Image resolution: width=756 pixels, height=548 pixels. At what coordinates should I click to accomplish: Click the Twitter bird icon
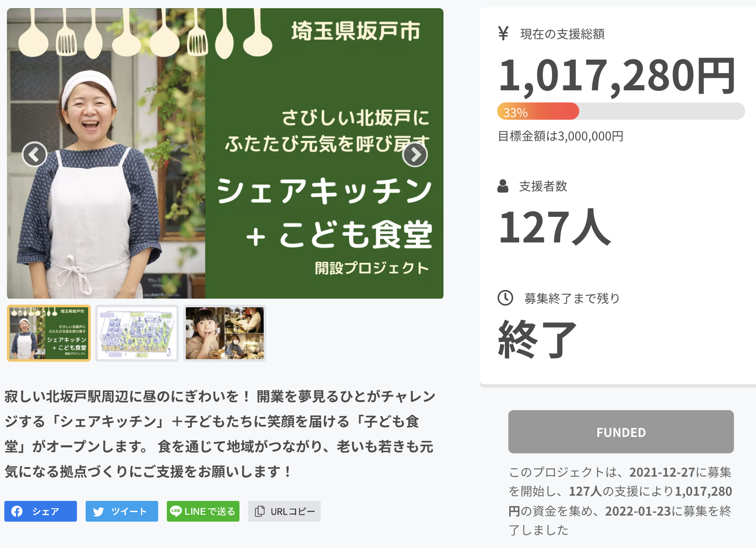[98, 512]
